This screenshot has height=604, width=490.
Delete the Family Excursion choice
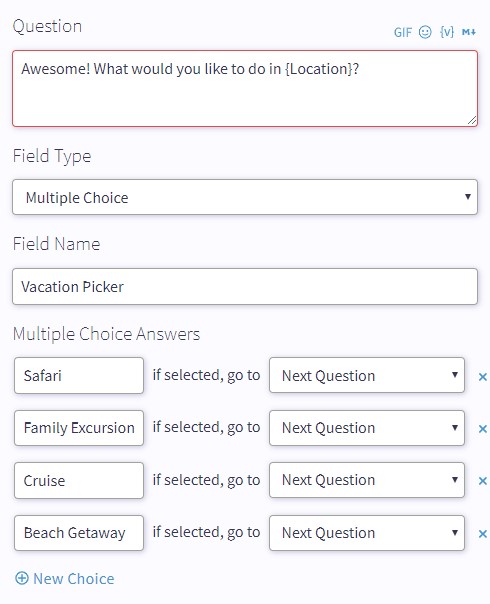tap(482, 429)
